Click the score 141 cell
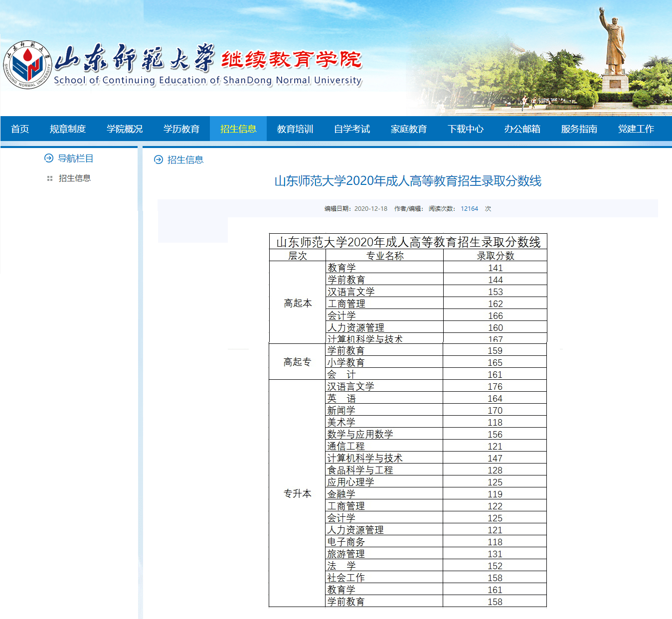 (x=496, y=268)
